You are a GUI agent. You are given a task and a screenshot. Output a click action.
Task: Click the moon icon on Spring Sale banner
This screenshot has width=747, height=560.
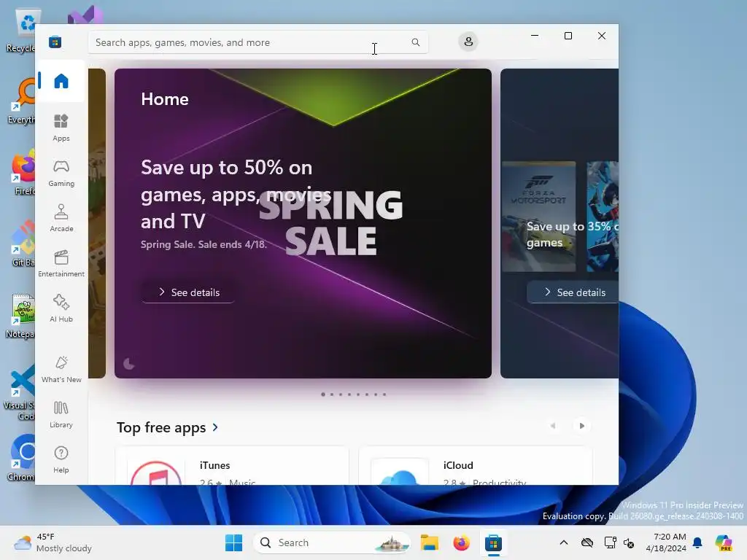pos(128,365)
